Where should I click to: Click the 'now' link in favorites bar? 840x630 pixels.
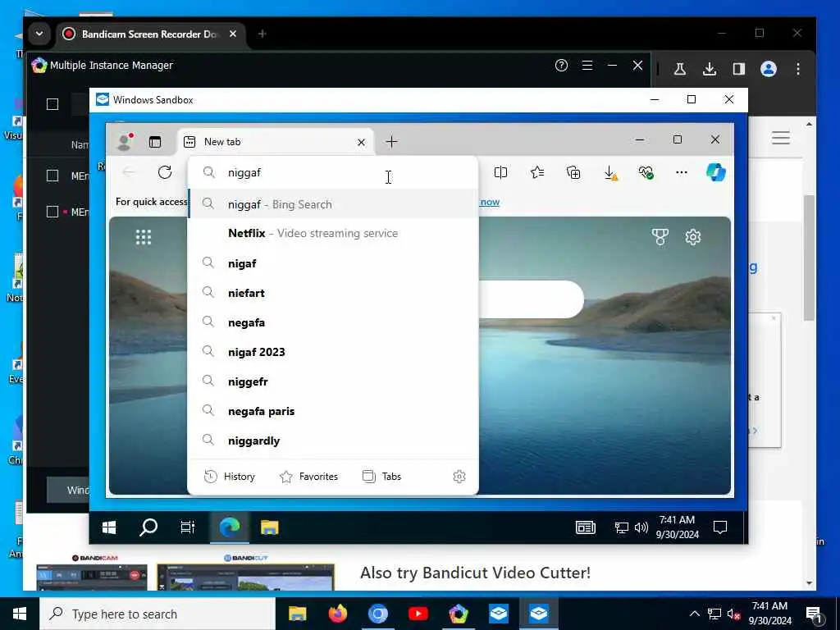[x=490, y=202]
